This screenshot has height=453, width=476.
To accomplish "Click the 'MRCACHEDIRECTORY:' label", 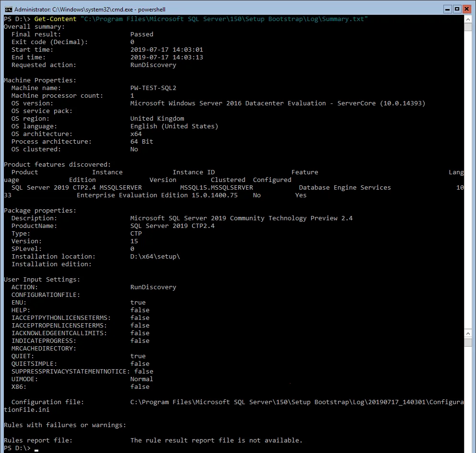I will click(x=44, y=349).
